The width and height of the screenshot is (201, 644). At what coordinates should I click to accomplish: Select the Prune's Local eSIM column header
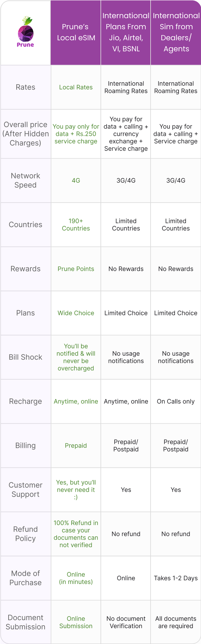click(76, 32)
